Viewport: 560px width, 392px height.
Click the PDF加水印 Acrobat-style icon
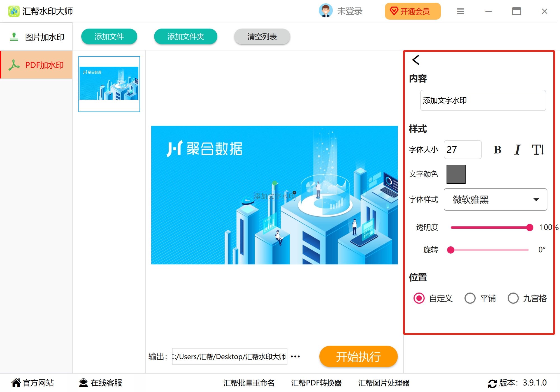(x=14, y=65)
